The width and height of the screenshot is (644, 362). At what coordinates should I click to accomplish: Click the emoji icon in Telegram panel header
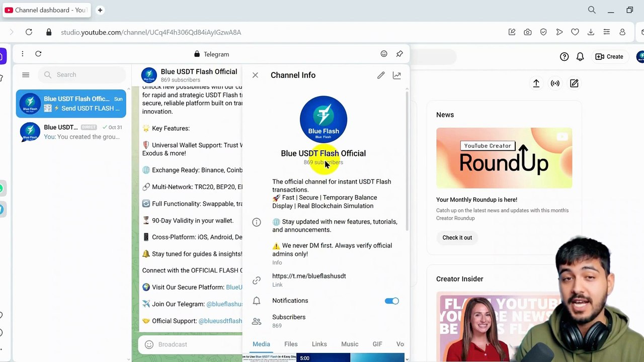[384, 54]
